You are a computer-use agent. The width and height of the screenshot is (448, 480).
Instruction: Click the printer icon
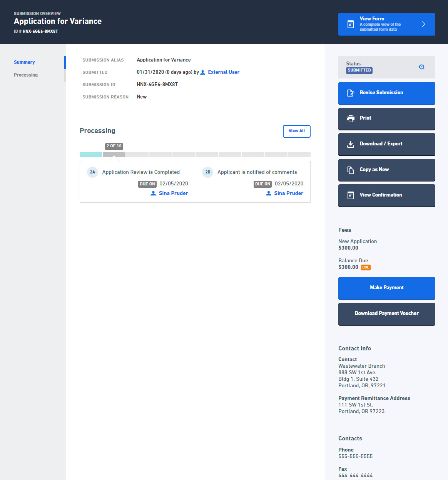[x=351, y=118]
